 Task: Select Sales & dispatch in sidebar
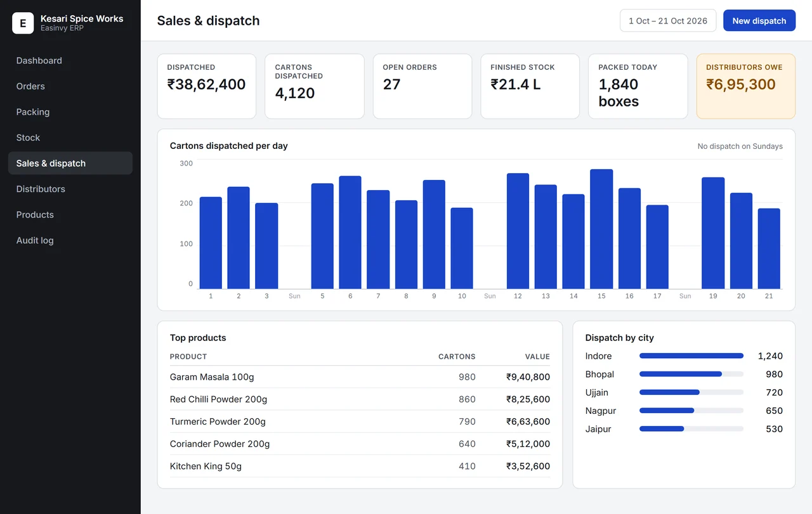tap(70, 164)
